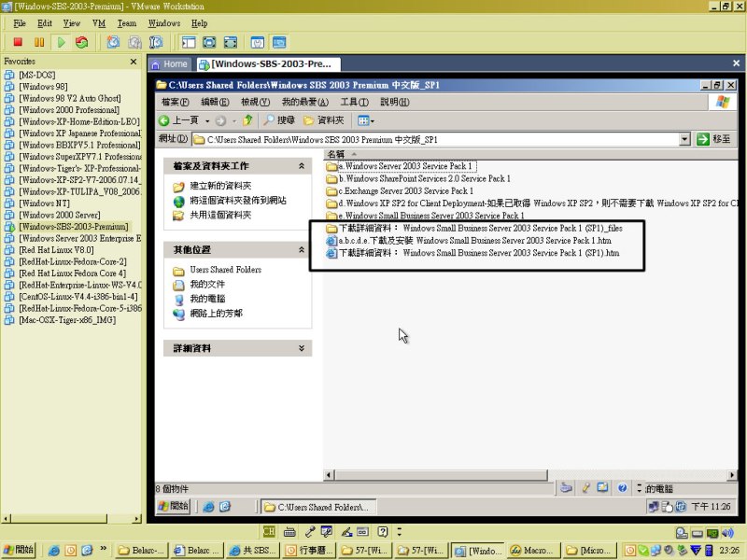This screenshot has height=560, width=747.
Task: Click the 資料夾 Folders toolbar button
Action: pos(324,120)
